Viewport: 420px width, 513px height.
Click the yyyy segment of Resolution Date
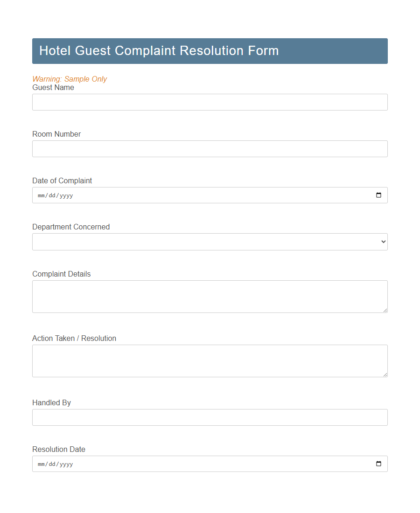pos(66,464)
